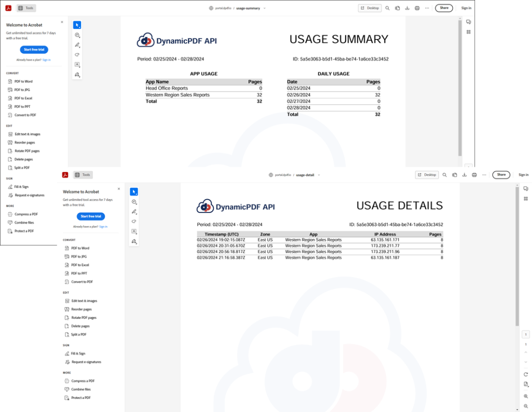
Task: Click the Tools button in usage-summary window
Action: 26,8
